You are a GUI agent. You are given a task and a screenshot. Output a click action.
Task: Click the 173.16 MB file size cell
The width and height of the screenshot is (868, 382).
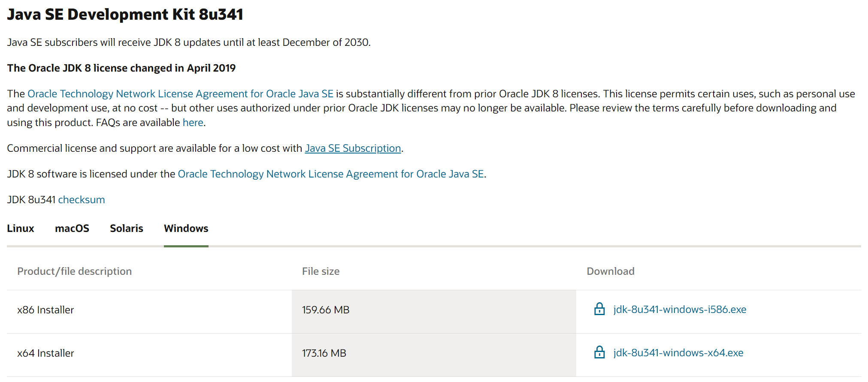pos(324,353)
